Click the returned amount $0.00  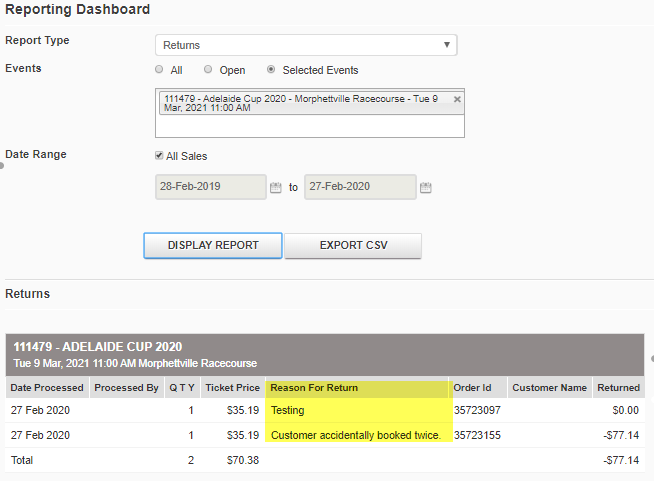[626, 410]
